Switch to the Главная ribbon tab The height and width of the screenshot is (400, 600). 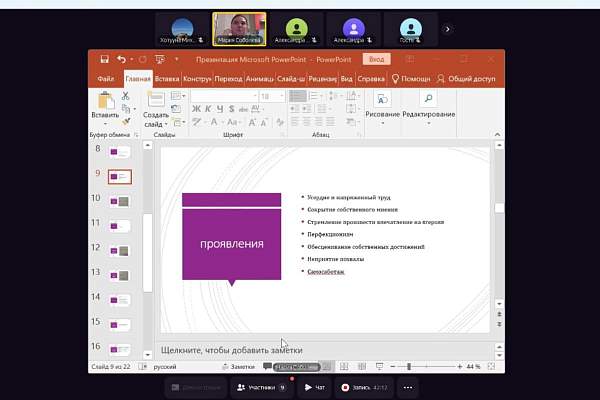138,79
